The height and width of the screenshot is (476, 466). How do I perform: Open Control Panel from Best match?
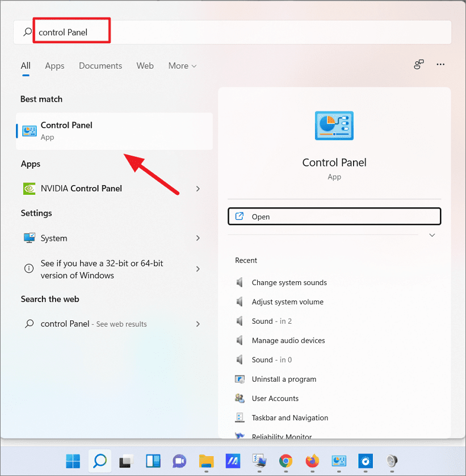(x=66, y=131)
